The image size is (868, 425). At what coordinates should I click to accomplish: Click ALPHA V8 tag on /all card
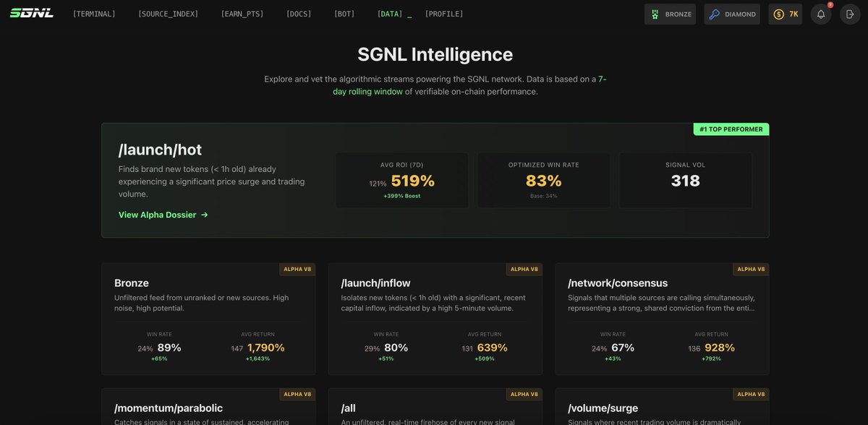pos(524,394)
